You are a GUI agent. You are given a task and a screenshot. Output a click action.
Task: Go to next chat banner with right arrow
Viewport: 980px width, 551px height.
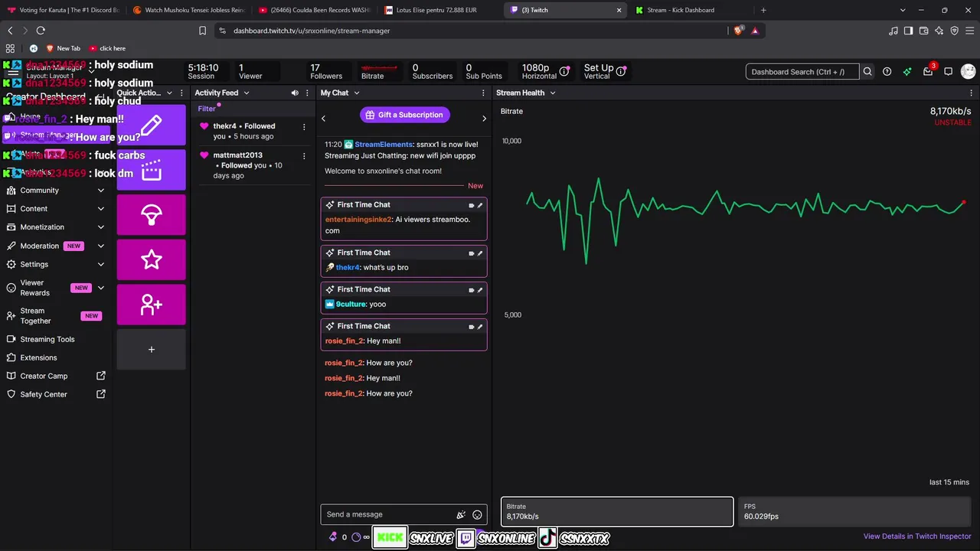(484, 118)
